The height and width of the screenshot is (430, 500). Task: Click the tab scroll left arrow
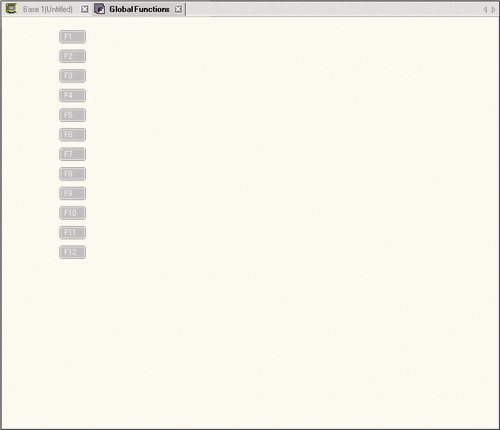click(485, 10)
